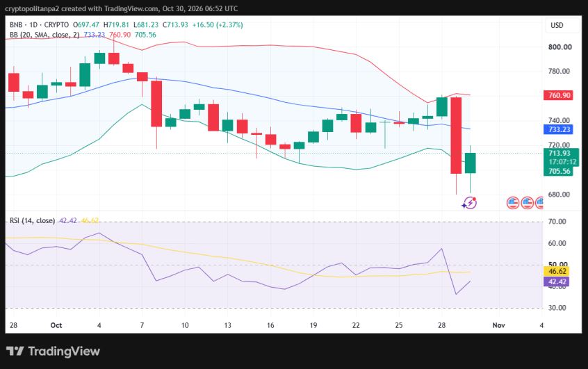Click the 22 date axis label
Viewport: 588px width, 369px height.
pyautogui.click(x=356, y=325)
